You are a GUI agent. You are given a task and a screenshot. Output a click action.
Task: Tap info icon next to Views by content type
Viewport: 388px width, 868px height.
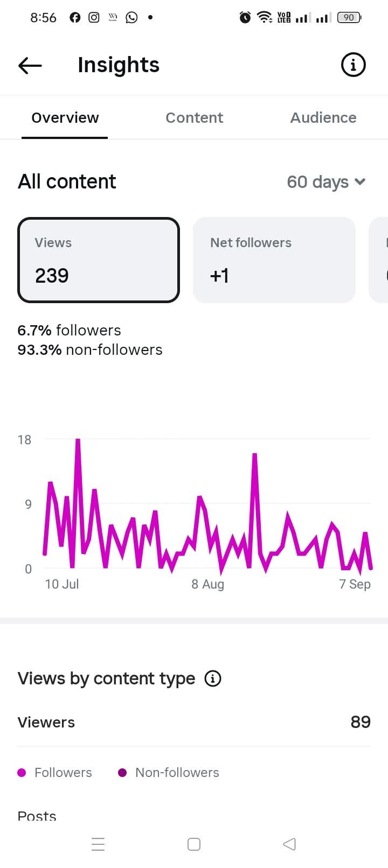[x=213, y=678]
